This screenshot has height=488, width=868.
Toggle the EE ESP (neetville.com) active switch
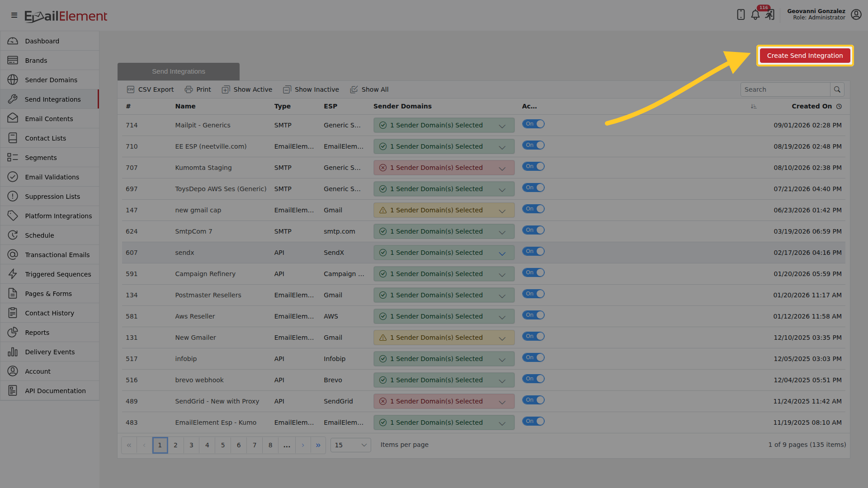[x=533, y=145]
